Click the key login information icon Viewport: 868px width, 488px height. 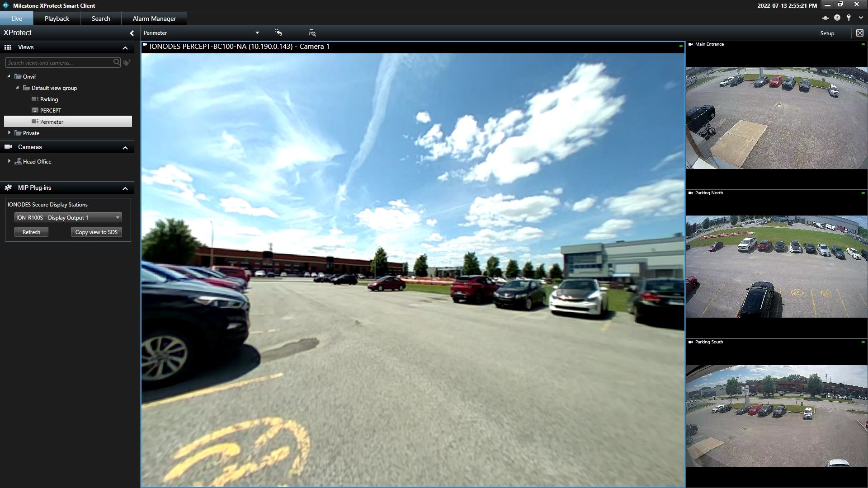tap(849, 18)
